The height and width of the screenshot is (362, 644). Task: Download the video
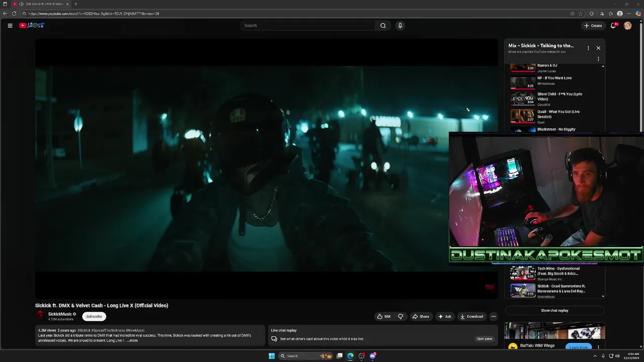point(472,316)
